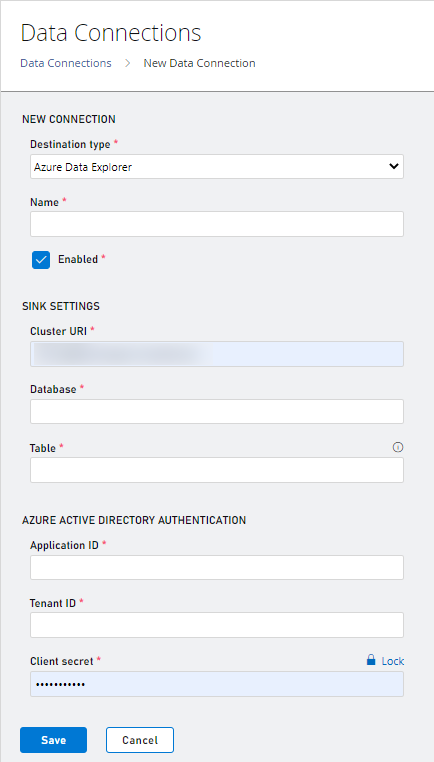
Task: Click the Table name input
Action: [217, 470]
